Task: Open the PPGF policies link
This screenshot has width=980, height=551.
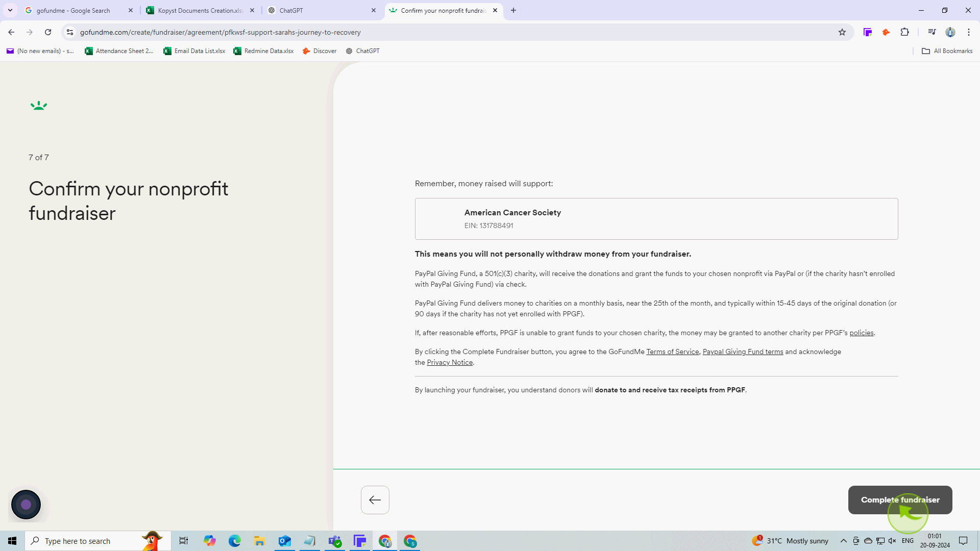Action: 862,333
